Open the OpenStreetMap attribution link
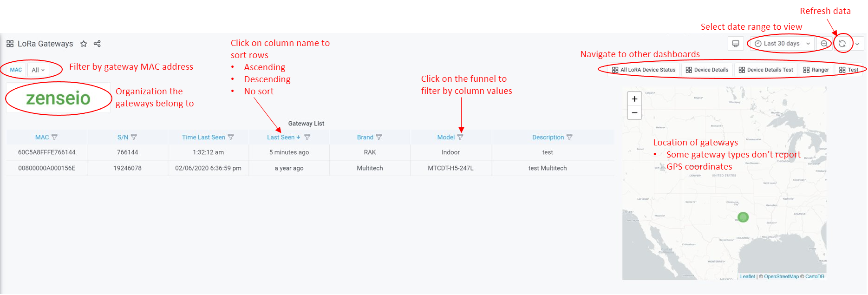The image size is (868, 295). point(781,276)
